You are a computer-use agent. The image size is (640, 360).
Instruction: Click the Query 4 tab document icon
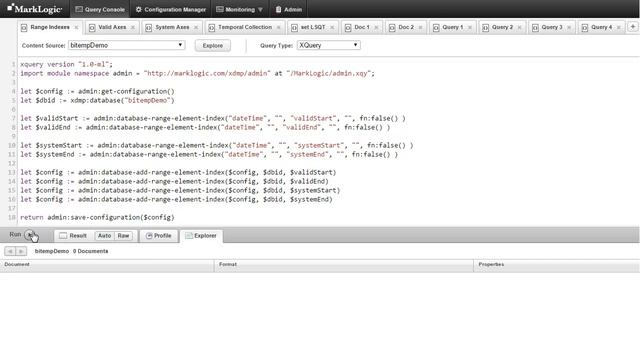coord(584,27)
